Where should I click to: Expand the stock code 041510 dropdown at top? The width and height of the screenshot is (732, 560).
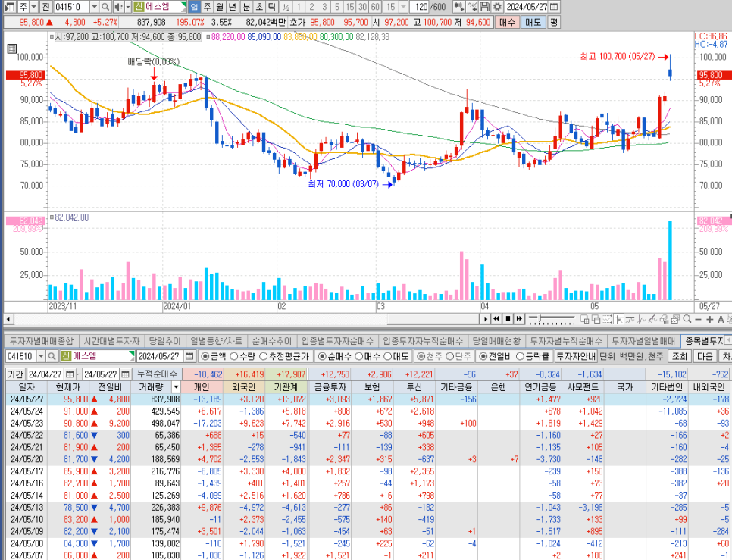[94, 7]
